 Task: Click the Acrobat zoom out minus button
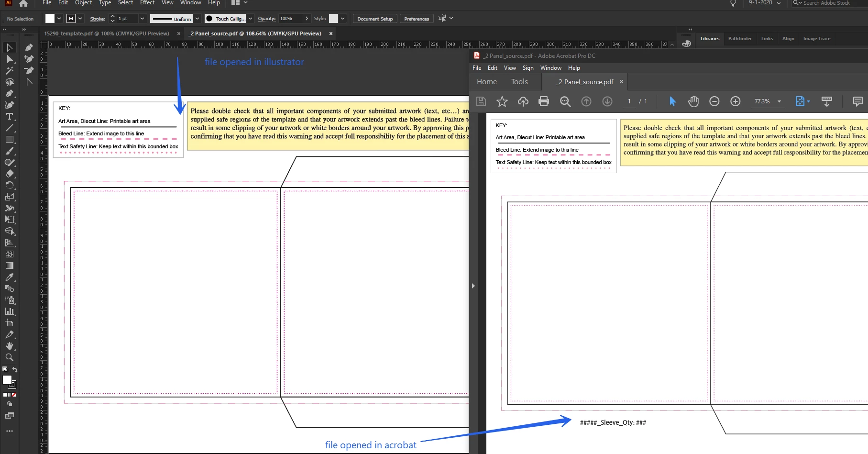click(x=714, y=101)
